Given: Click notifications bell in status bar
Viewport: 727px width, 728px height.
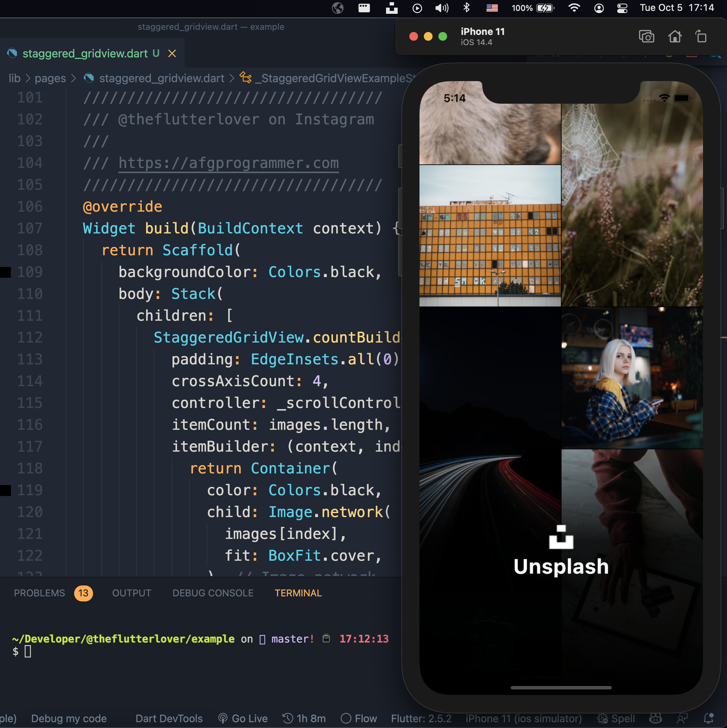Looking at the screenshot, I should point(708,718).
